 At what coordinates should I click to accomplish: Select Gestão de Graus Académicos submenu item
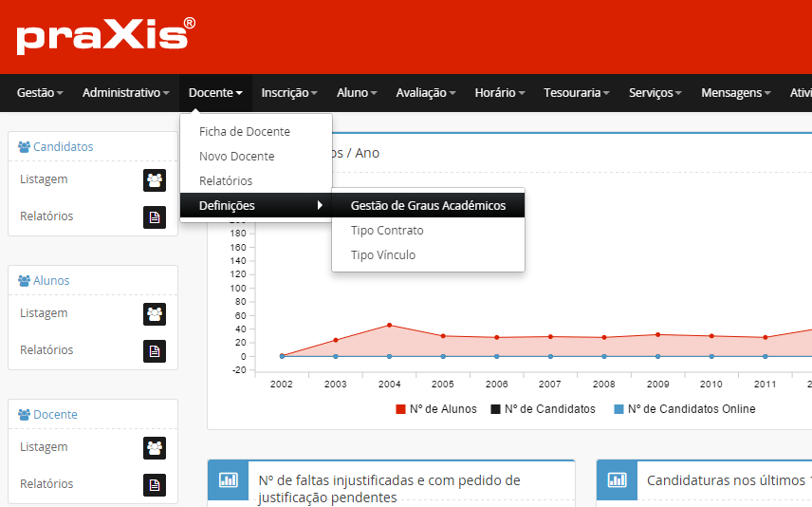coord(428,206)
